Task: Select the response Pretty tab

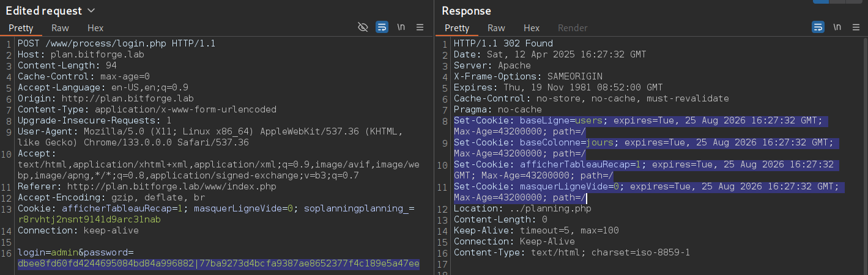Action: [457, 28]
